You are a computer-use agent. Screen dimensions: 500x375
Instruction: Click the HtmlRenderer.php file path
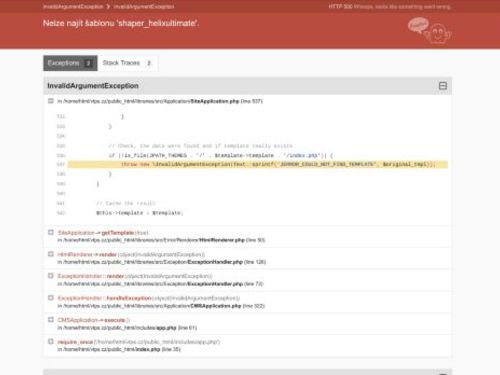[161, 240]
